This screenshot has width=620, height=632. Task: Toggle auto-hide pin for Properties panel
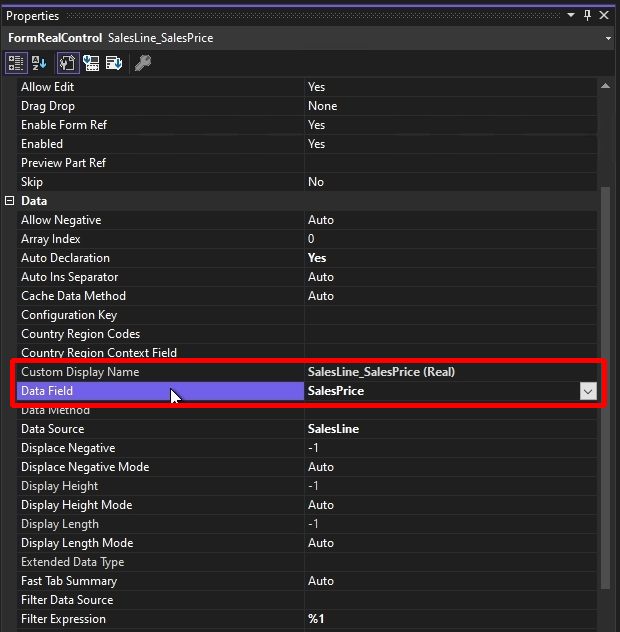pyautogui.click(x=589, y=15)
